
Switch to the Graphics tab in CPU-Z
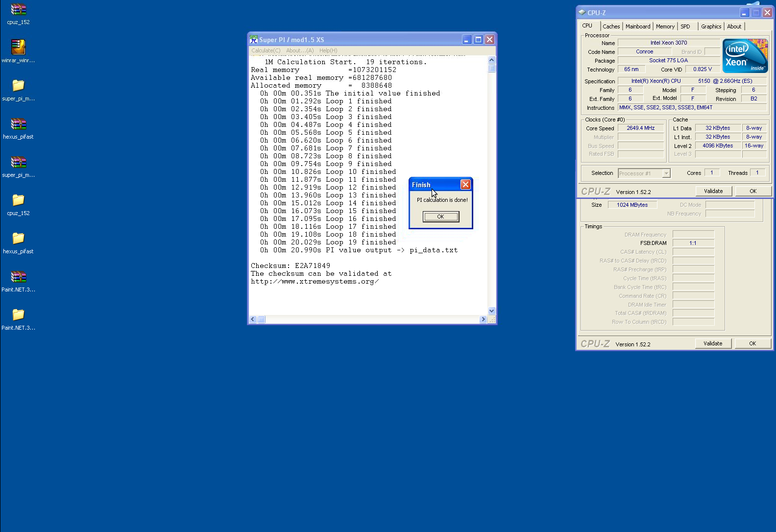[711, 26]
